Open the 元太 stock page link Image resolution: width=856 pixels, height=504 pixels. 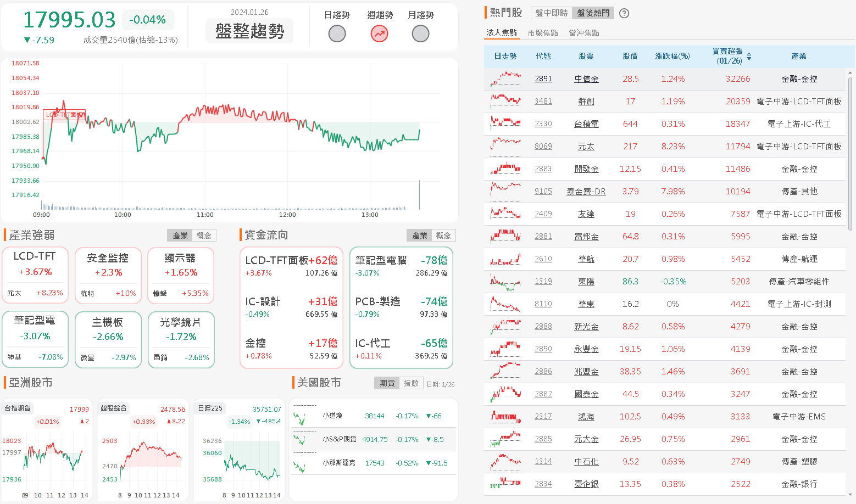click(x=586, y=146)
